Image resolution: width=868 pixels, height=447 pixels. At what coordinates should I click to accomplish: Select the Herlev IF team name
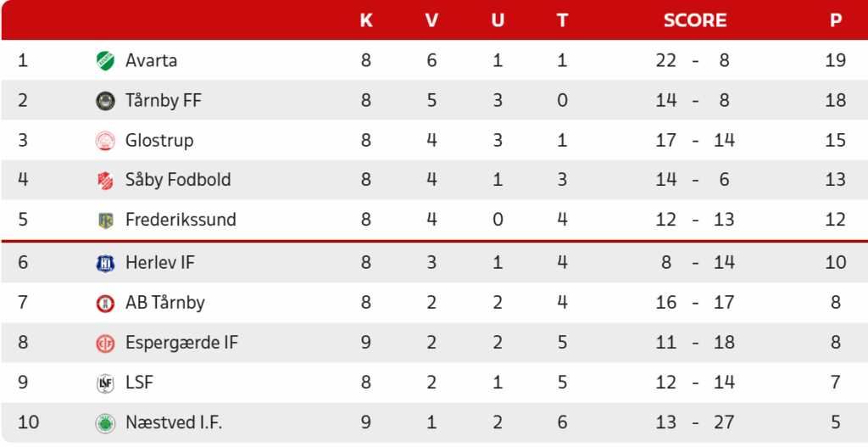point(159,263)
